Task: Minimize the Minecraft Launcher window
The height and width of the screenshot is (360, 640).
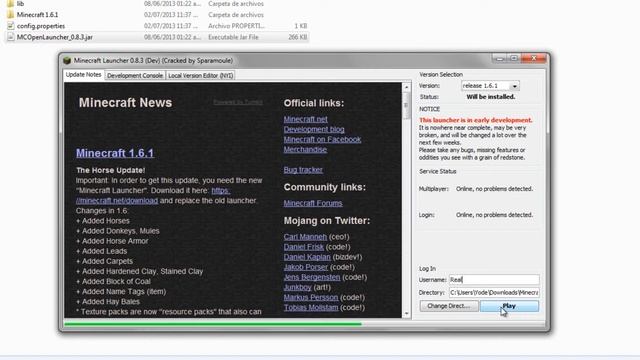Action: [x=499, y=58]
